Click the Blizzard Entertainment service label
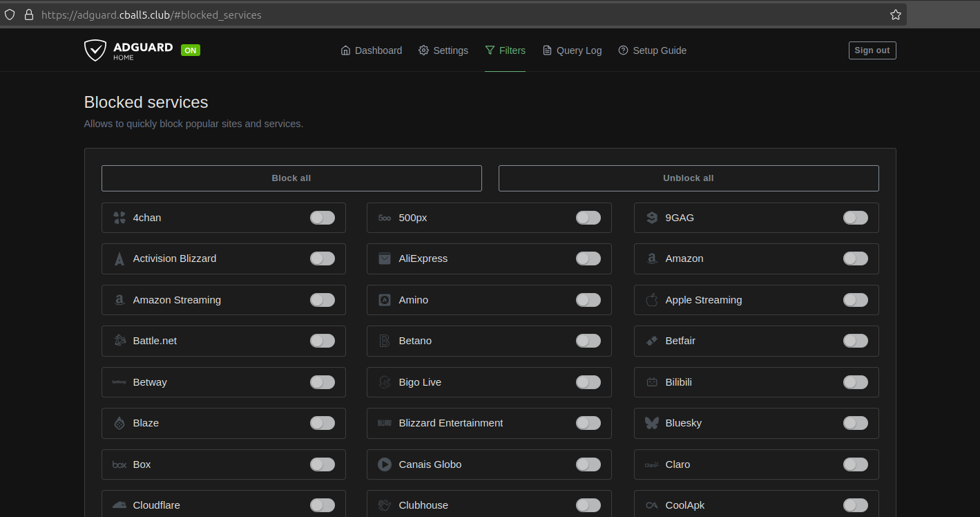980x517 pixels. point(451,423)
